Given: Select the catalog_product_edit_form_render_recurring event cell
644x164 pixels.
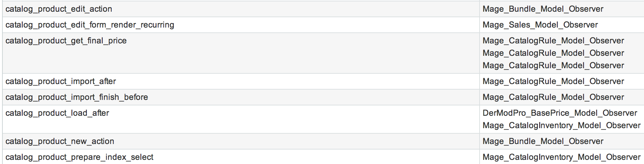Looking at the screenshot, I should 90,25.
